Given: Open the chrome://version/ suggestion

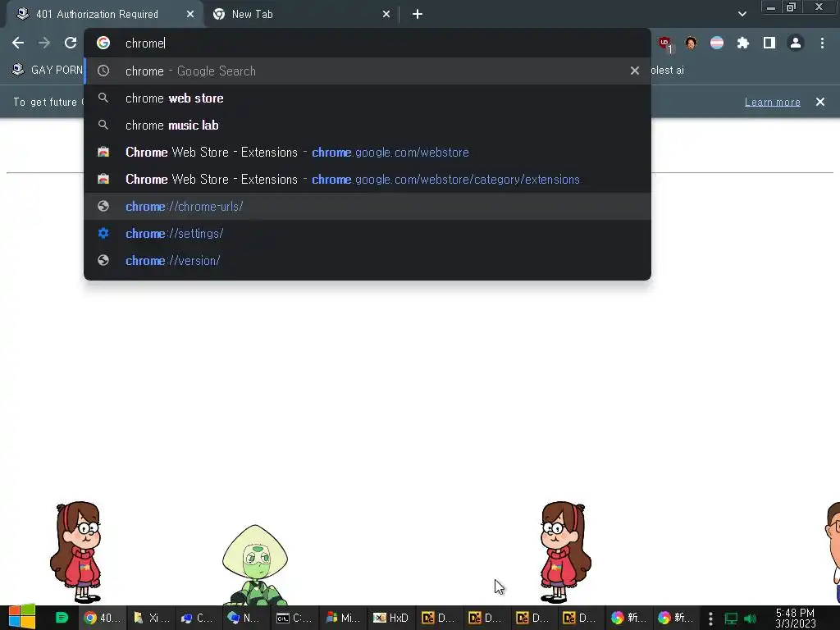Looking at the screenshot, I should point(367,260).
